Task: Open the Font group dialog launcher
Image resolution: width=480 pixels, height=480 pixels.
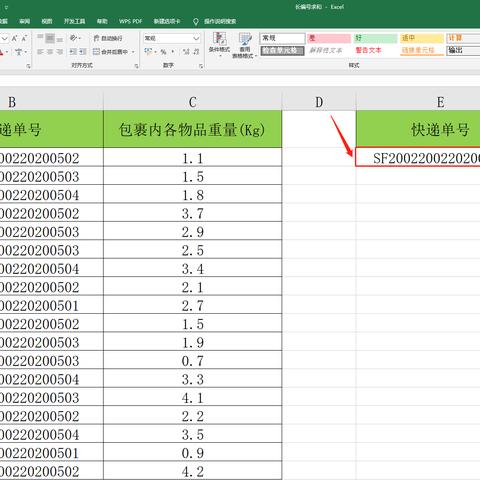Action: (x=29, y=66)
